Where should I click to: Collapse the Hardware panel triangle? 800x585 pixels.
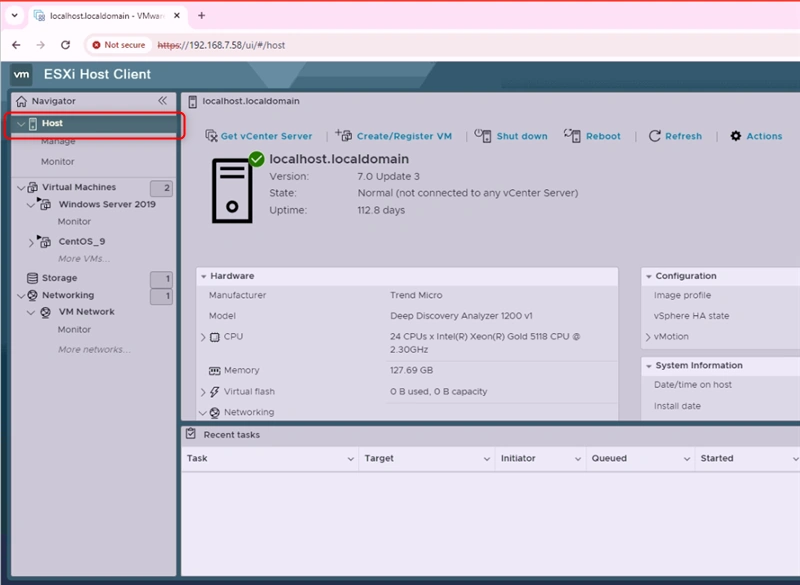coord(204,276)
